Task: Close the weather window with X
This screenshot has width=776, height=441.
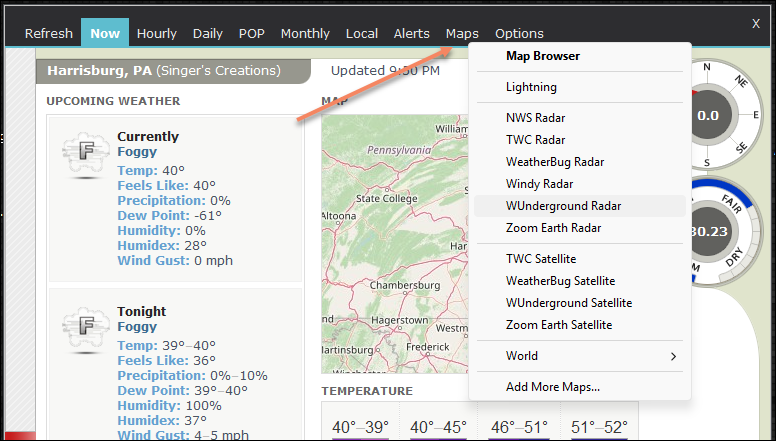Action: pyautogui.click(x=755, y=23)
